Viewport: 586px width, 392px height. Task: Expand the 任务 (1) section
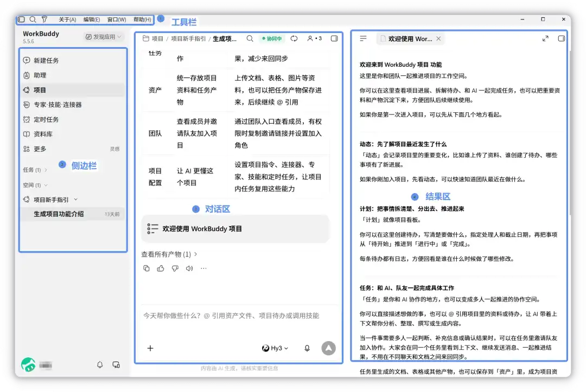tap(35, 170)
